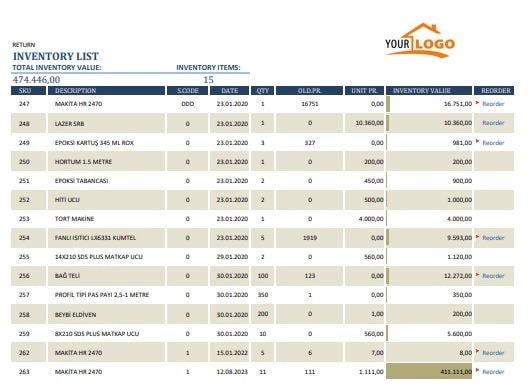Select the DESCRIPTION column header
Viewport: 528px width, 391px height.
coord(106,91)
